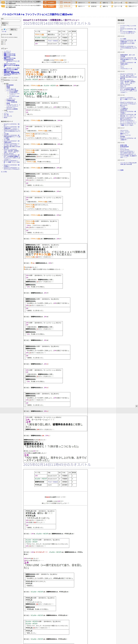Click the 検索する button below the keyword field
This screenshot has height=644, width=138.
coord(5,23)
